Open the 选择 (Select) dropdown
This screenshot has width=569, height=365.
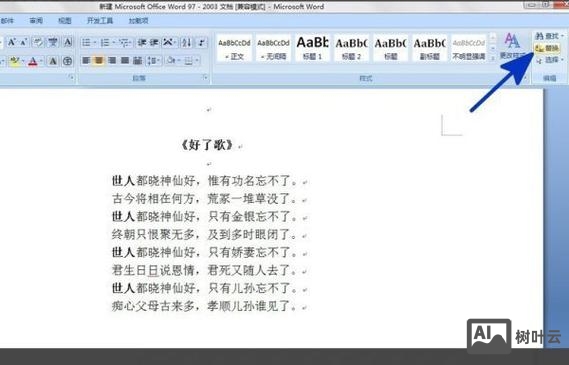[x=549, y=60]
